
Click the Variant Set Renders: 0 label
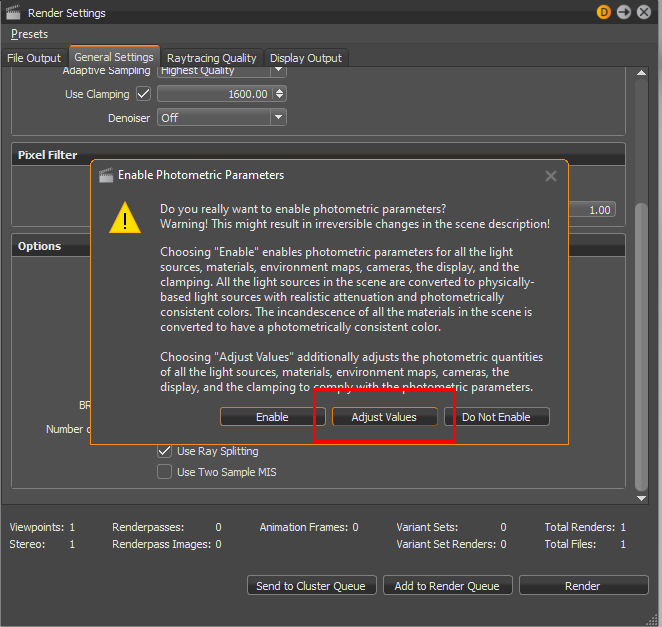tap(451, 544)
